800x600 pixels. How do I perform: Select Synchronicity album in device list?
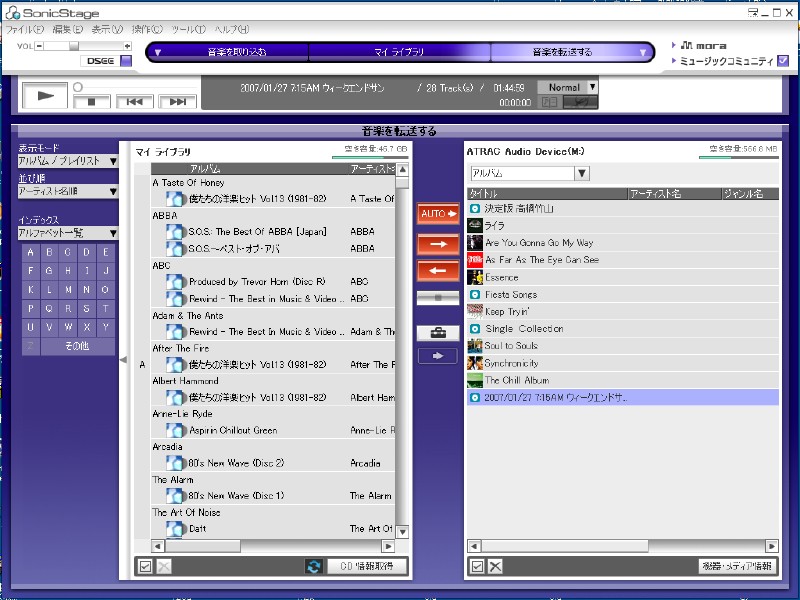pos(511,363)
